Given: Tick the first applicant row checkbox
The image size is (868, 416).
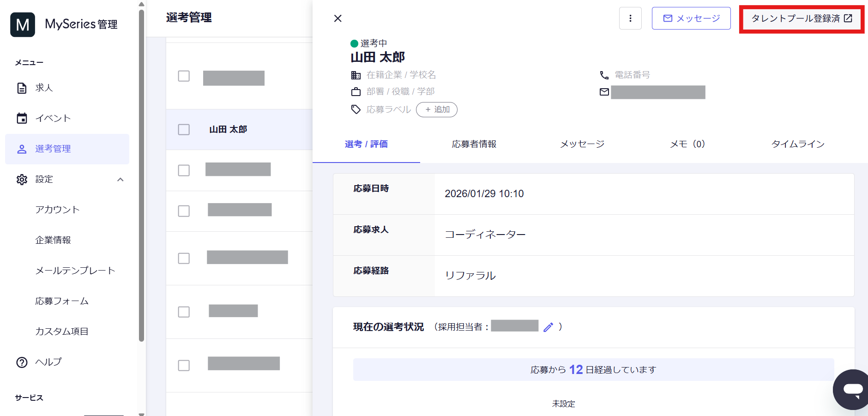Looking at the screenshot, I should (x=184, y=76).
